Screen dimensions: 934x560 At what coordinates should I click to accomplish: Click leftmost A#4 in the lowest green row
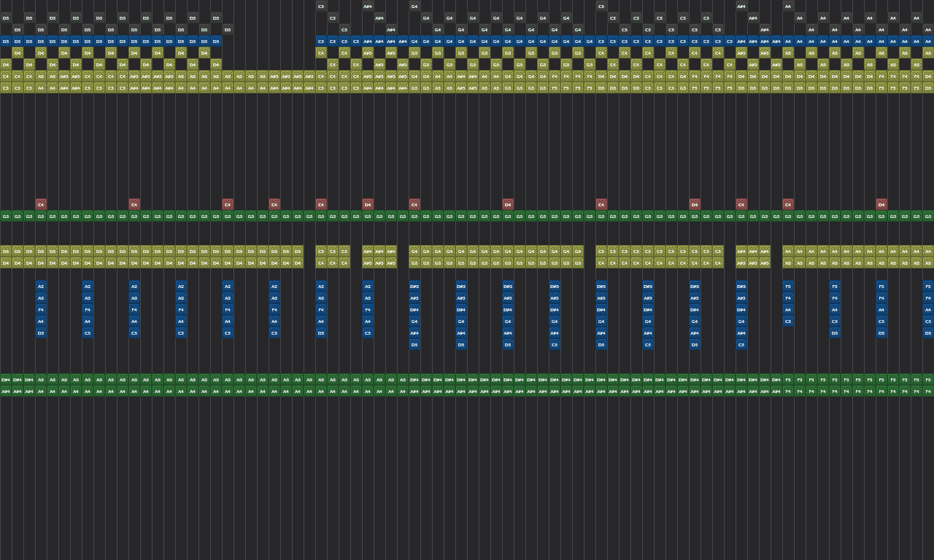[6, 391]
